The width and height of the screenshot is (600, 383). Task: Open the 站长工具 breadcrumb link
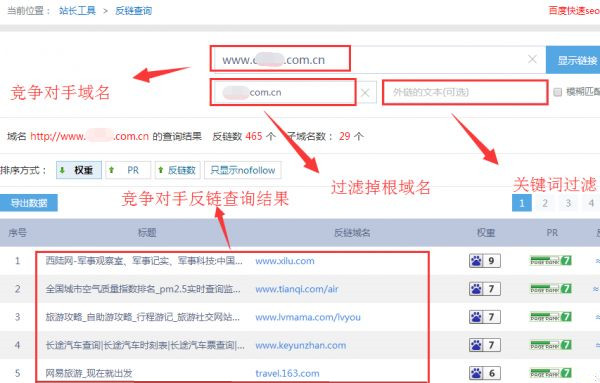pos(77,11)
